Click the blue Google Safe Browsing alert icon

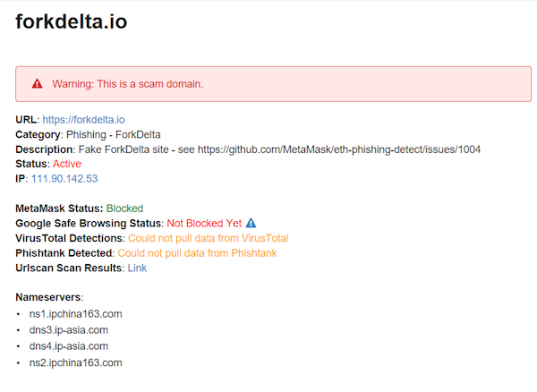tap(251, 223)
